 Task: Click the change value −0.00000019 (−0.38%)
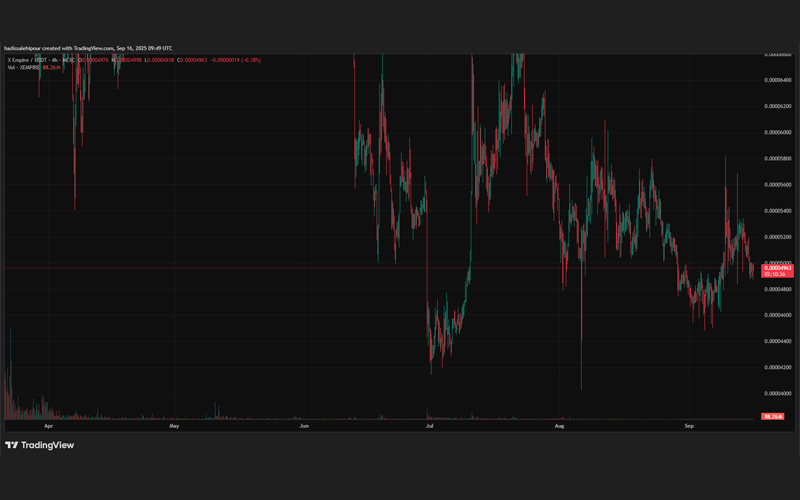point(236,60)
